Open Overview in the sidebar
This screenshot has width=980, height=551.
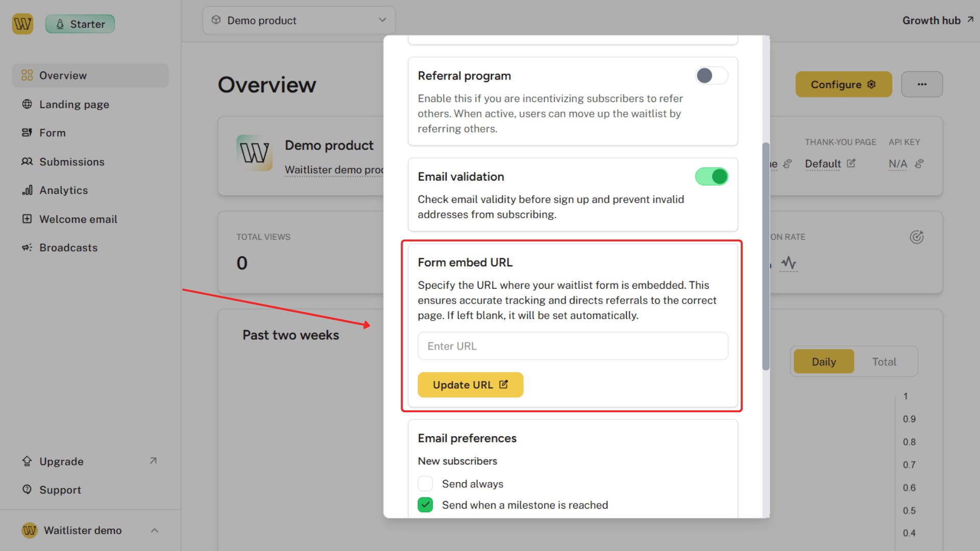[90, 76]
